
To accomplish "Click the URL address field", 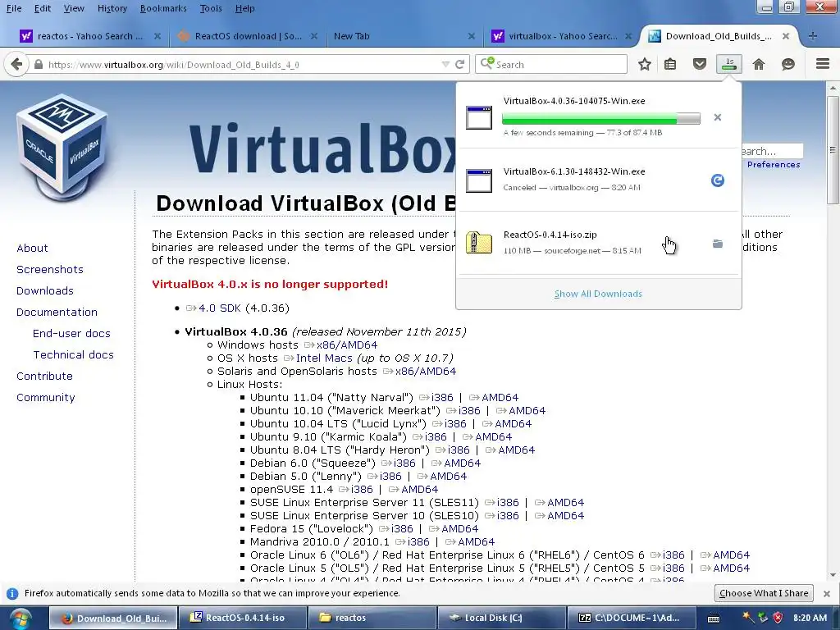I will coord(241,64).
